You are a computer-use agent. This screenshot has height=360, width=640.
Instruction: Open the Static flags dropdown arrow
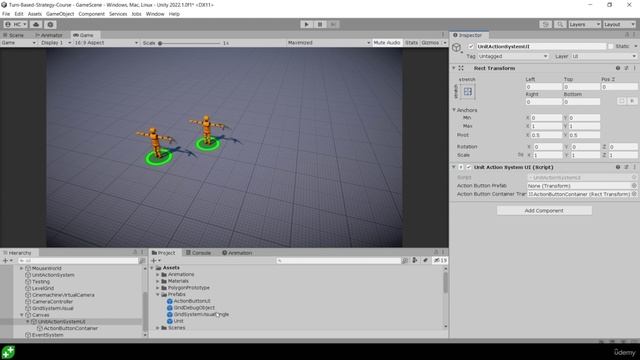pos(636,47)
